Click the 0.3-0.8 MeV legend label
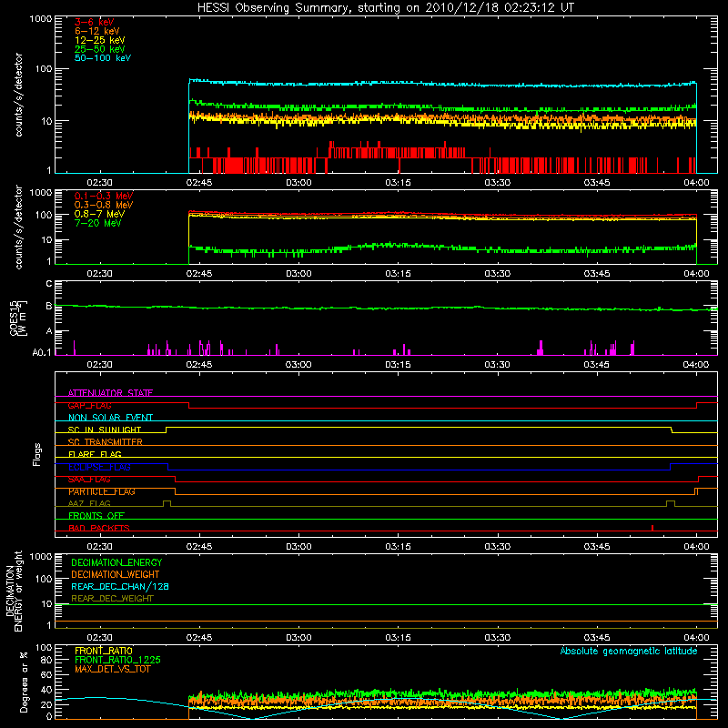 [104, 205]
